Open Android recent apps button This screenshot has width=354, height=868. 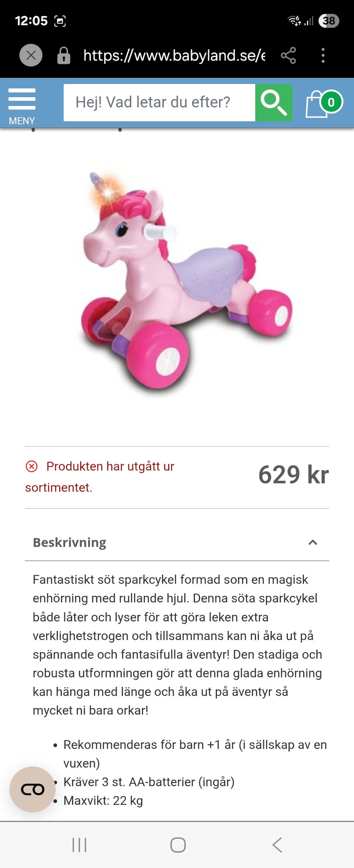pos(79,845)
